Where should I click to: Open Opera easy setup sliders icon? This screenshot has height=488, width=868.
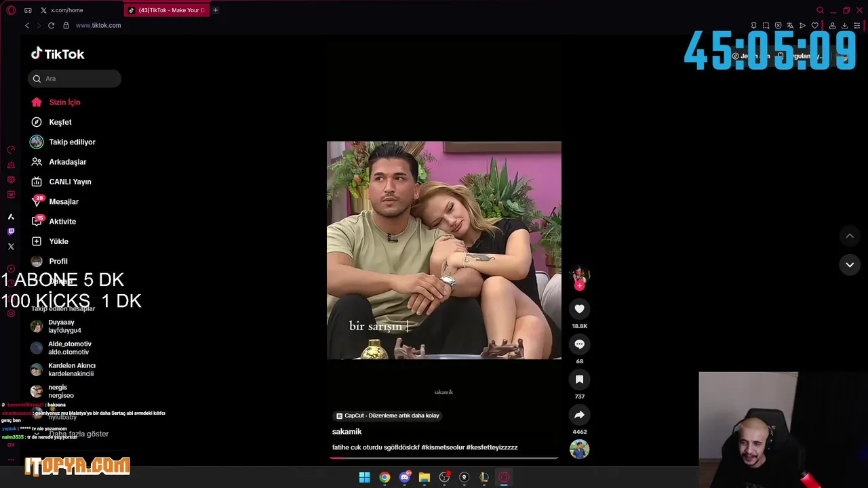pos(857,26)
